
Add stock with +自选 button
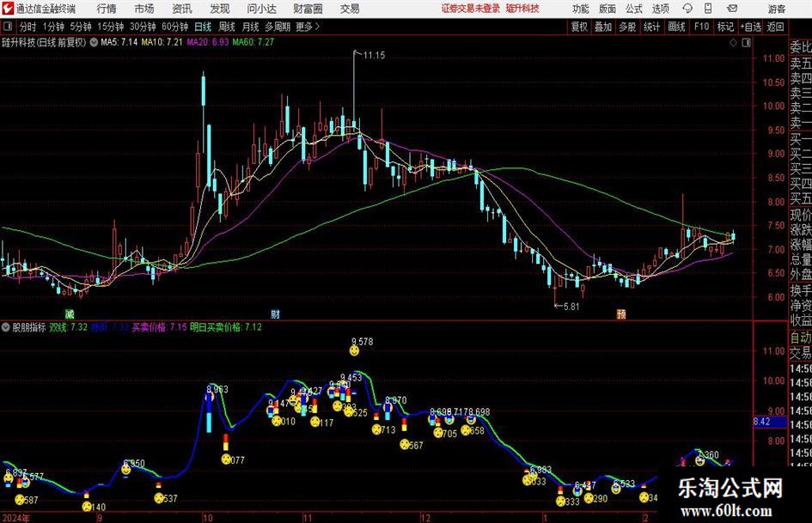[x=751, y=27]
